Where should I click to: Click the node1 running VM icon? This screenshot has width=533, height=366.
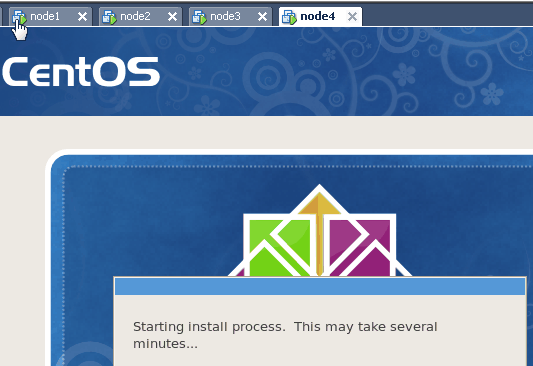click(x=19, y=17)
